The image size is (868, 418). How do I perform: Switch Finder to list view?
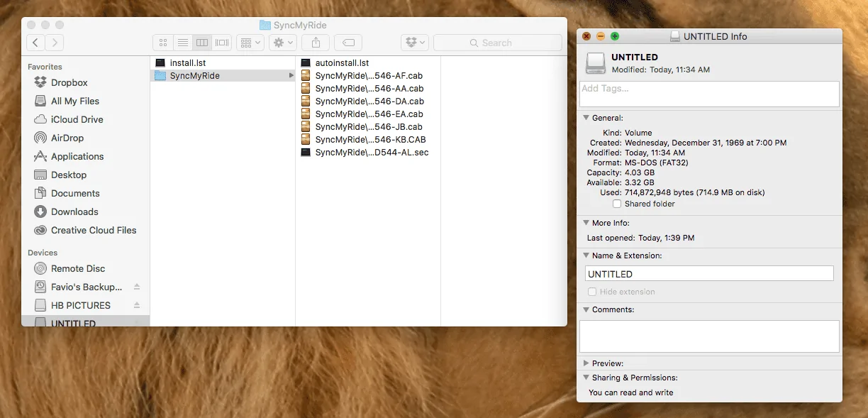[183, 43]
